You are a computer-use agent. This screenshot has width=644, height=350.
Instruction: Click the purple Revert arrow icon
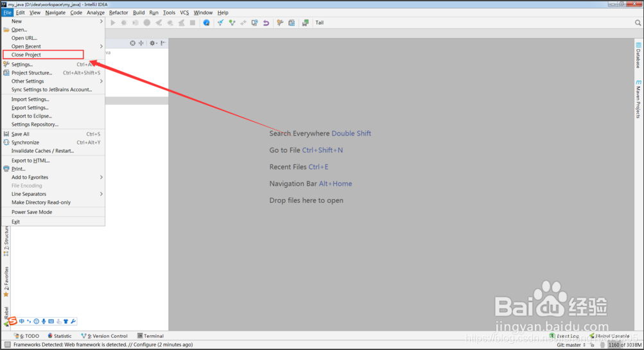pos(266,22)
